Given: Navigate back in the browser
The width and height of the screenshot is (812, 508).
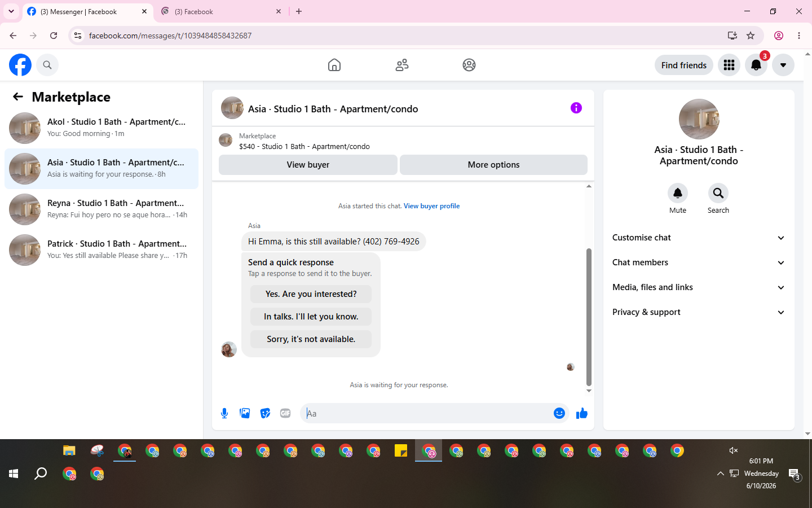Looking at the screenshot, I should pyautogui.click(x=13, y=36).
